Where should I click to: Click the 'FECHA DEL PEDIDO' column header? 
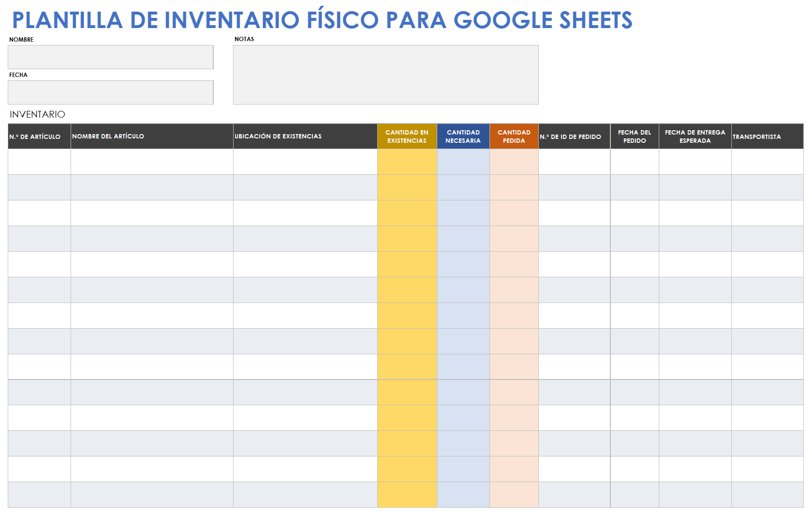[x=635, y=136]
